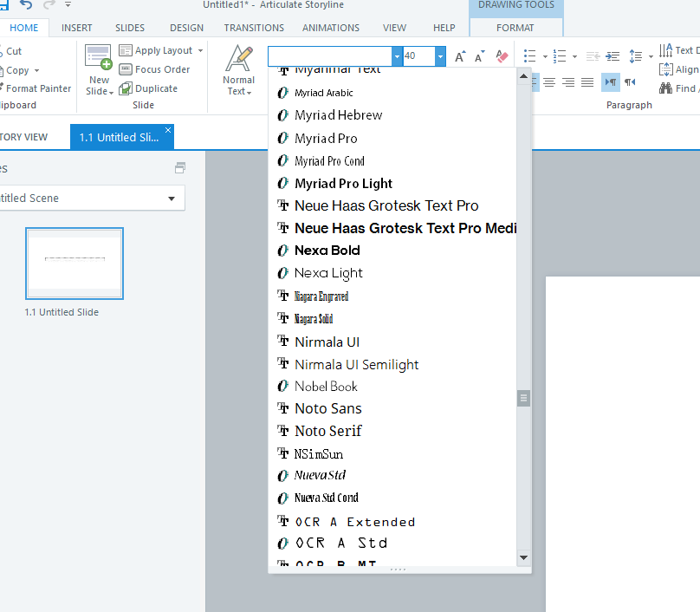Switch to Story View tab

click(23, 137)
